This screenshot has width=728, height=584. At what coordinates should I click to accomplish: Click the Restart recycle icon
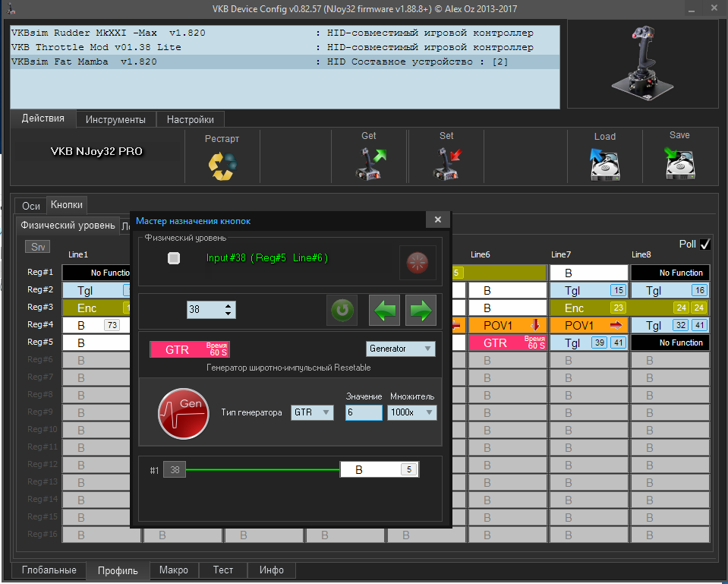pyautogui.click(x=222, y=166)
